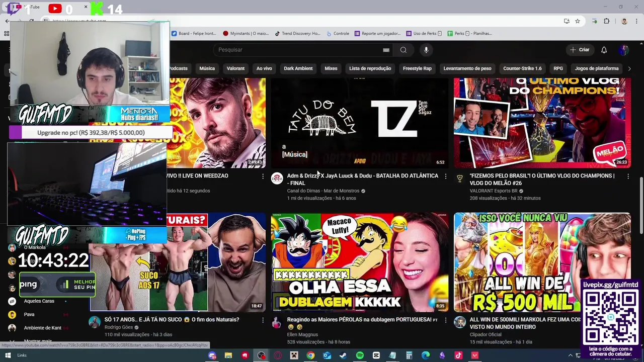Select the Ao vivo category chip

click(x=264, y=68)
